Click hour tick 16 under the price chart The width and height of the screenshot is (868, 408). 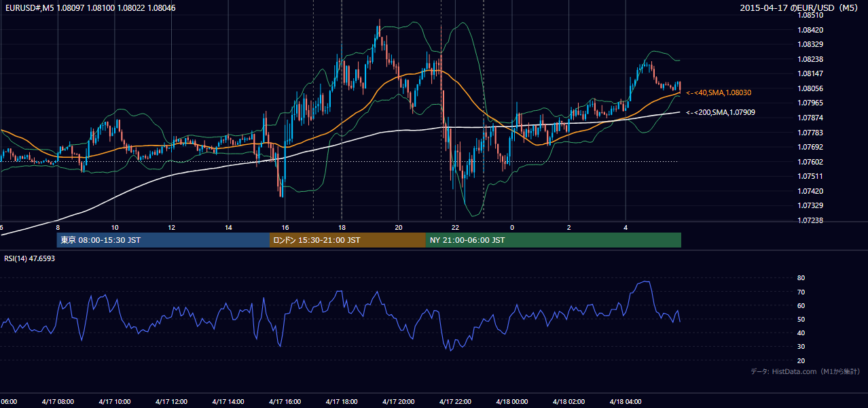coord(285,227)
